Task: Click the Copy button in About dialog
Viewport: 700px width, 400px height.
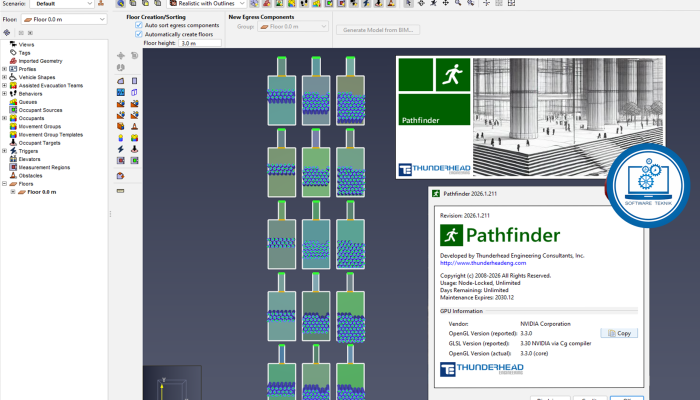Action: 619,333
